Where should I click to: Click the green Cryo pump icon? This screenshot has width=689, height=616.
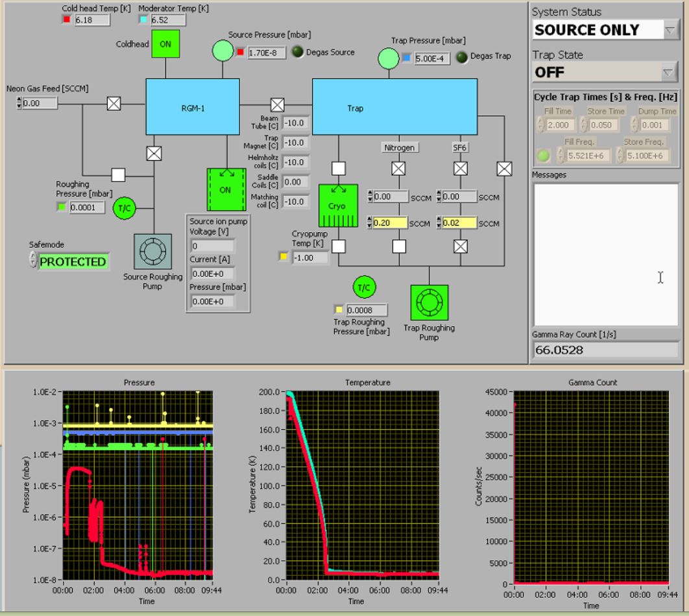338,205
